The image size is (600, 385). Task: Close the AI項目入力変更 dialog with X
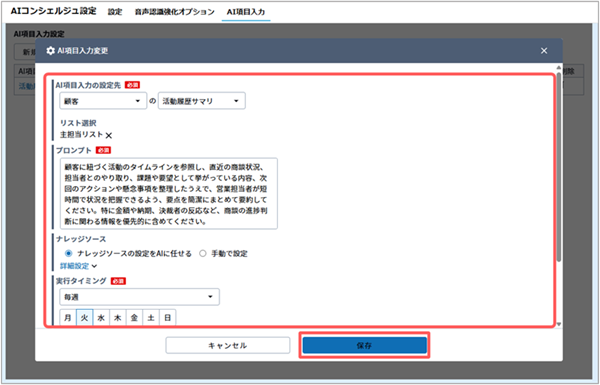pyautogui.click(x=544, y=51)
